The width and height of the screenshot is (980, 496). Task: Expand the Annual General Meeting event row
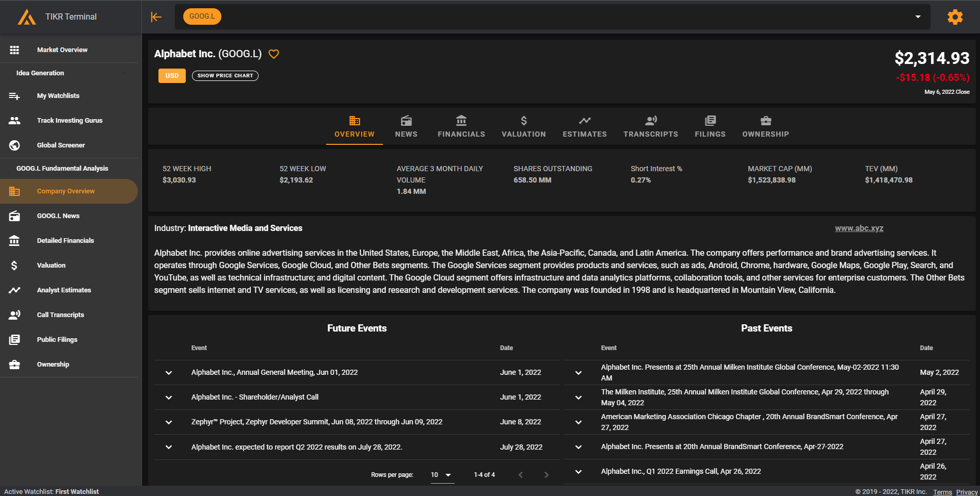click(x=169, y=373)
